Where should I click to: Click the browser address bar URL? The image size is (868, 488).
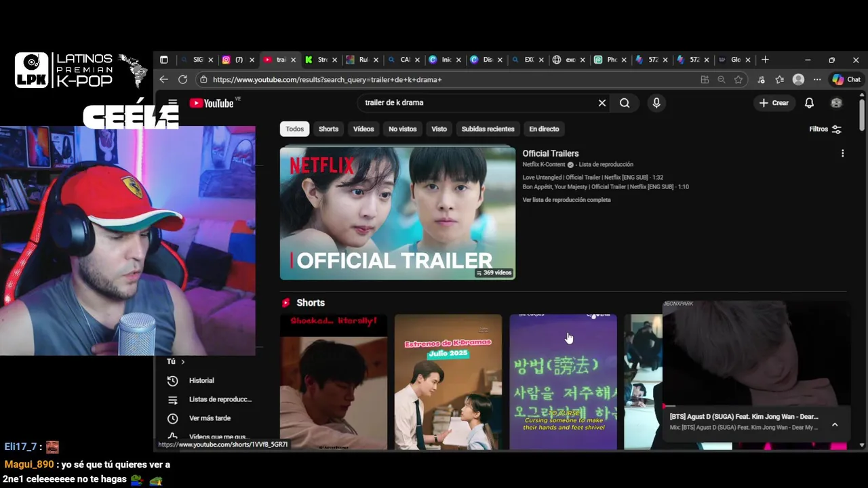pyautogui.click(x=327, y=80)
